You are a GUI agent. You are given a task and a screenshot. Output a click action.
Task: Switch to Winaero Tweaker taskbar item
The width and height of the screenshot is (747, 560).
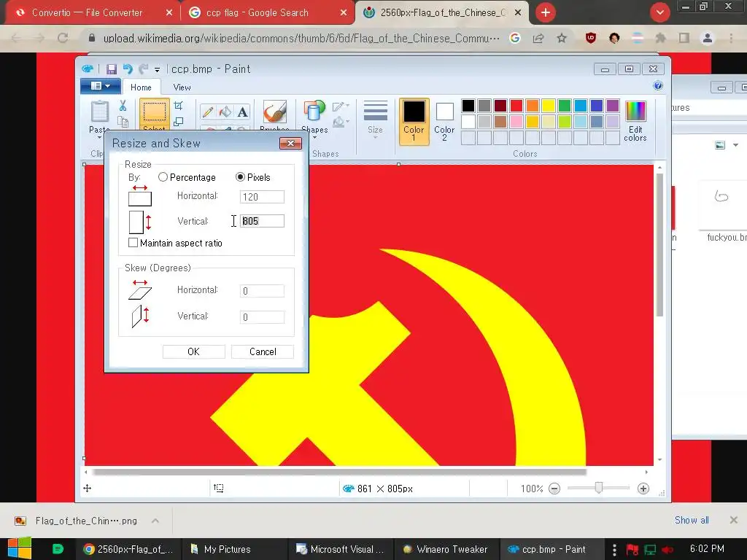point(446,549)
